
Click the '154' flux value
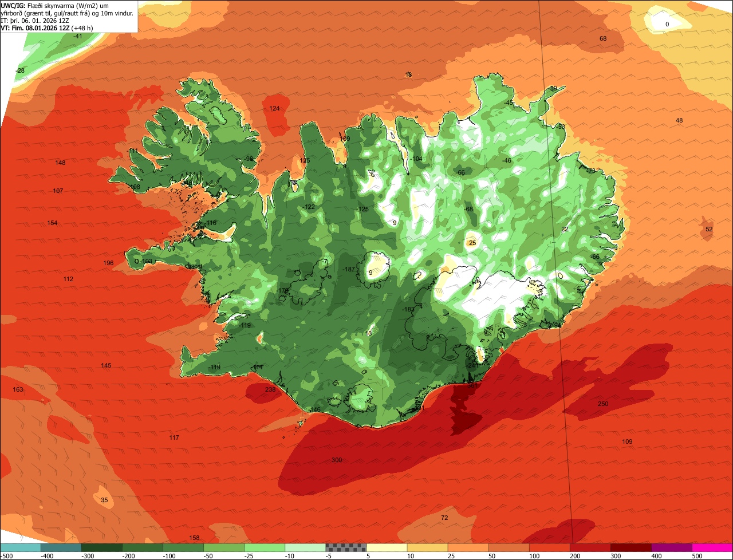coord(52,223)
